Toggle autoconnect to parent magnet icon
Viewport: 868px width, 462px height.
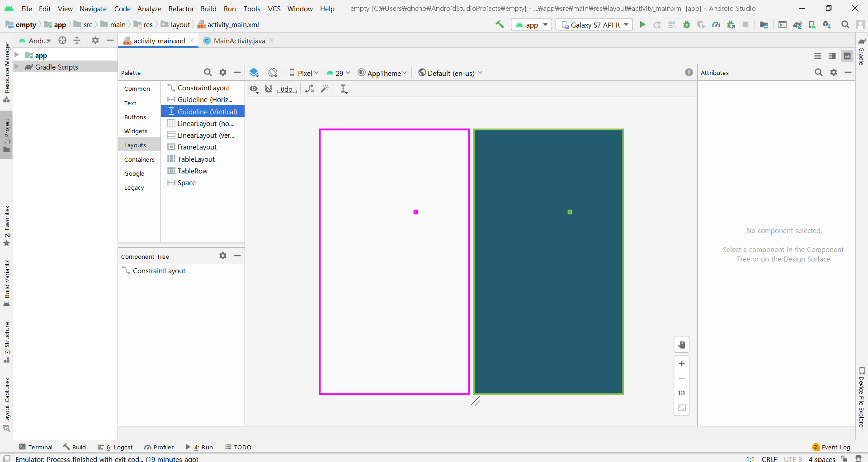point(269,89)
